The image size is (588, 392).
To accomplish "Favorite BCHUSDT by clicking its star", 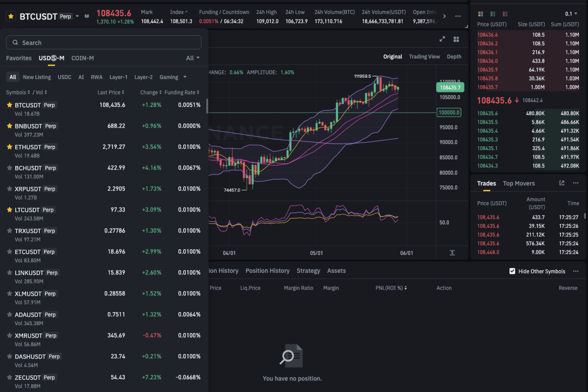I will (9, 168).
